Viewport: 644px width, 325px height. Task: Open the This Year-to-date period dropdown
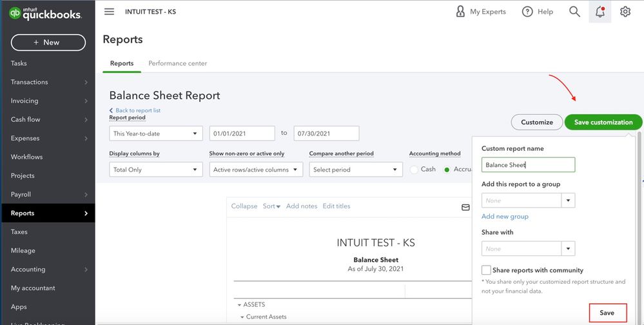point(155,133)
